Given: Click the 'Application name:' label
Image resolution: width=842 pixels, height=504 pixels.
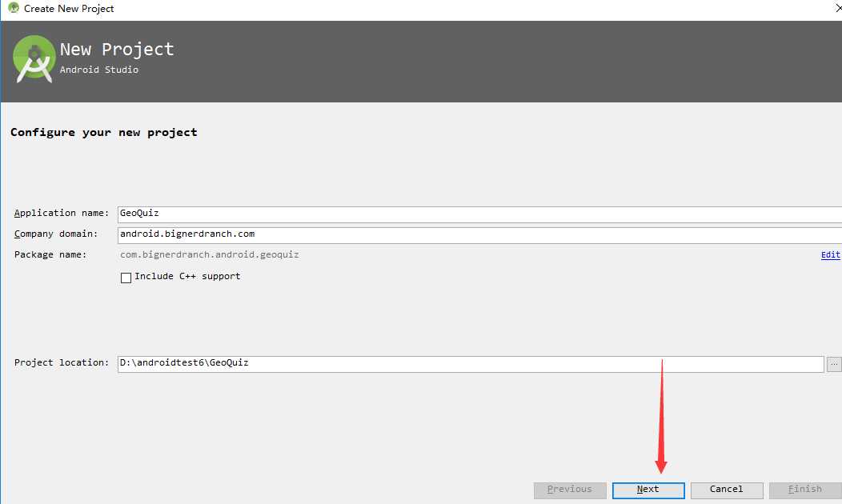Looking at the screenshot, I should 62,213.
